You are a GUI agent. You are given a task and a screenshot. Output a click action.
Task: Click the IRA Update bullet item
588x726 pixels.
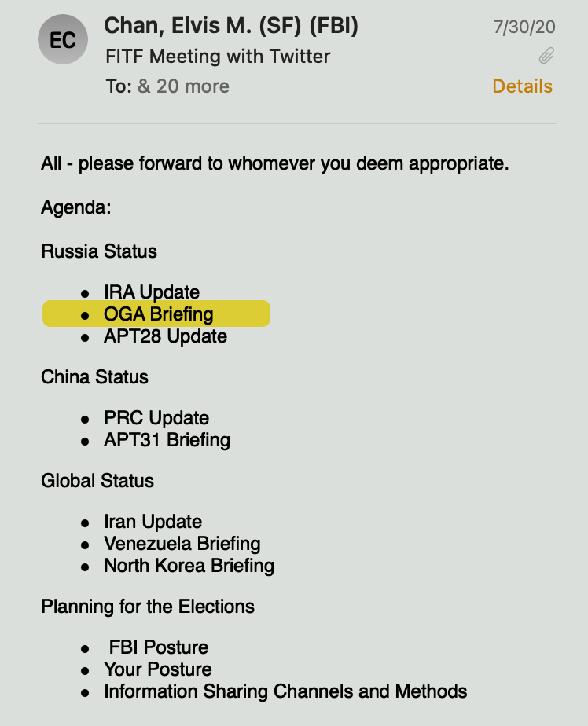click(152, 292)
